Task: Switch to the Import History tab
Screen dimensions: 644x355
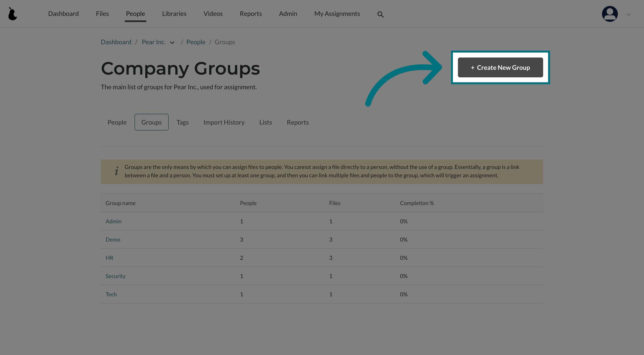Action: pyautogui.click(x=224, y=122)
